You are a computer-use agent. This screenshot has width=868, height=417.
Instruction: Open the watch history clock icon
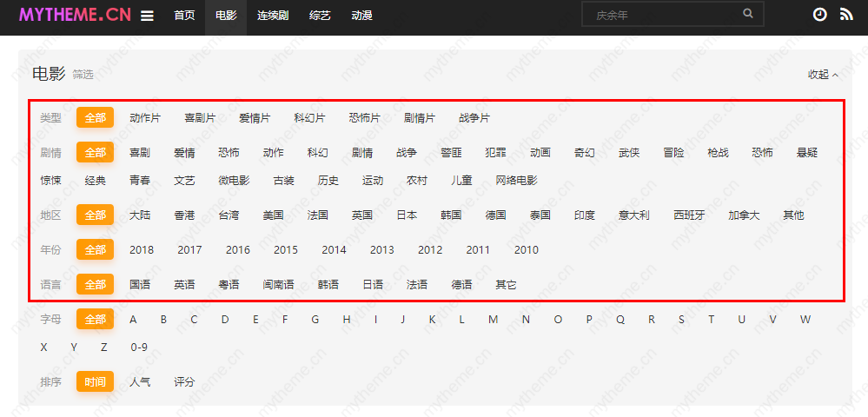[x=819, y=15]
